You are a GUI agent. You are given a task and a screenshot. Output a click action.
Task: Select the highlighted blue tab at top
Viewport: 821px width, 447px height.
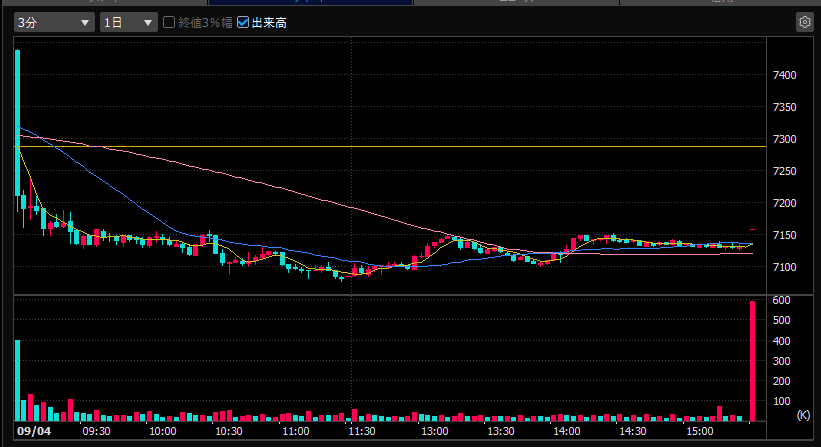(x=310, y=2)
